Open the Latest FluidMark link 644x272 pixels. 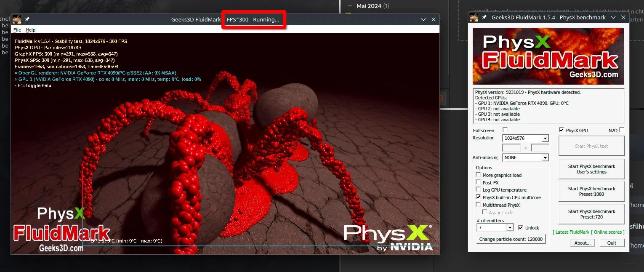point(572,232)
